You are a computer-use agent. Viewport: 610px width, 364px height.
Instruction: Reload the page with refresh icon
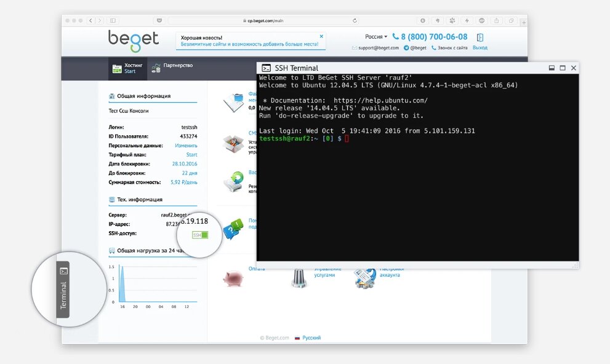[x=355, y=20]
